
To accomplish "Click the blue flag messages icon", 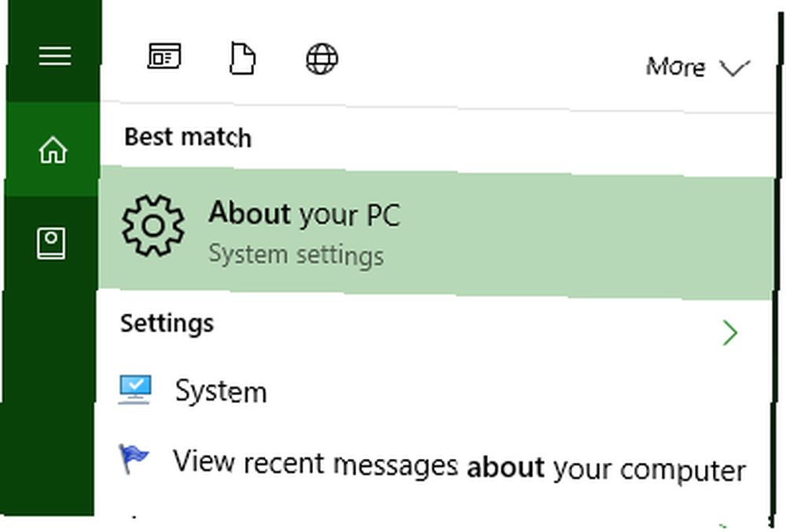I will [x=134, y=458].
